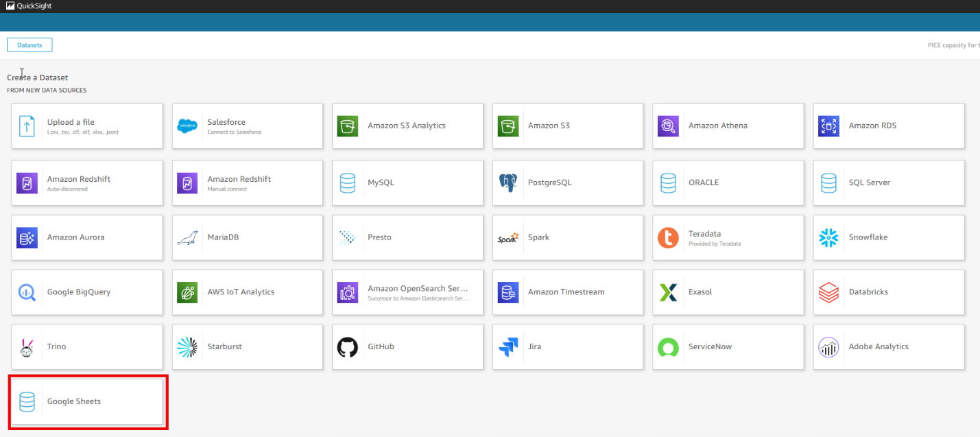Pick the SQL Server label

point(870,183)
